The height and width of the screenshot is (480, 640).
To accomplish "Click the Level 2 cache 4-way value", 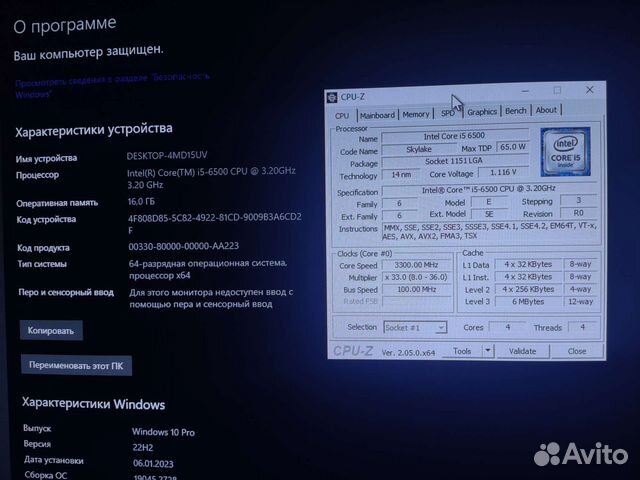I will point(580,289).
